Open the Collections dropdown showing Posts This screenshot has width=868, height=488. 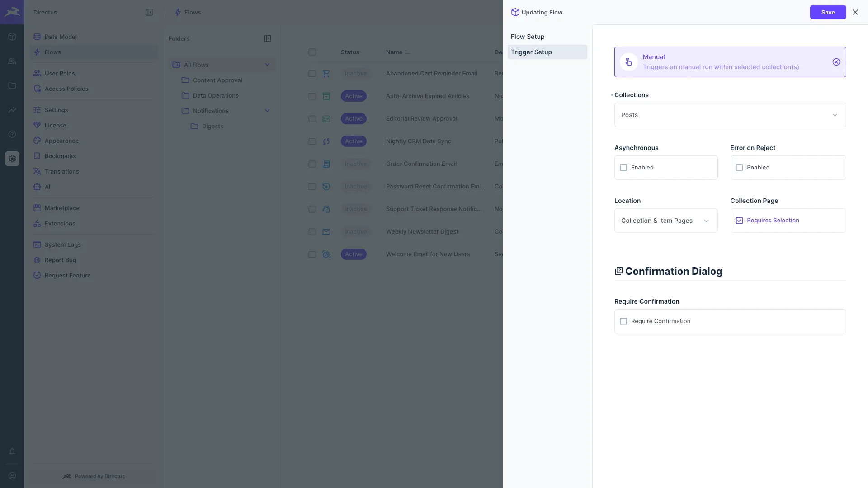click(x=730, y=115)
